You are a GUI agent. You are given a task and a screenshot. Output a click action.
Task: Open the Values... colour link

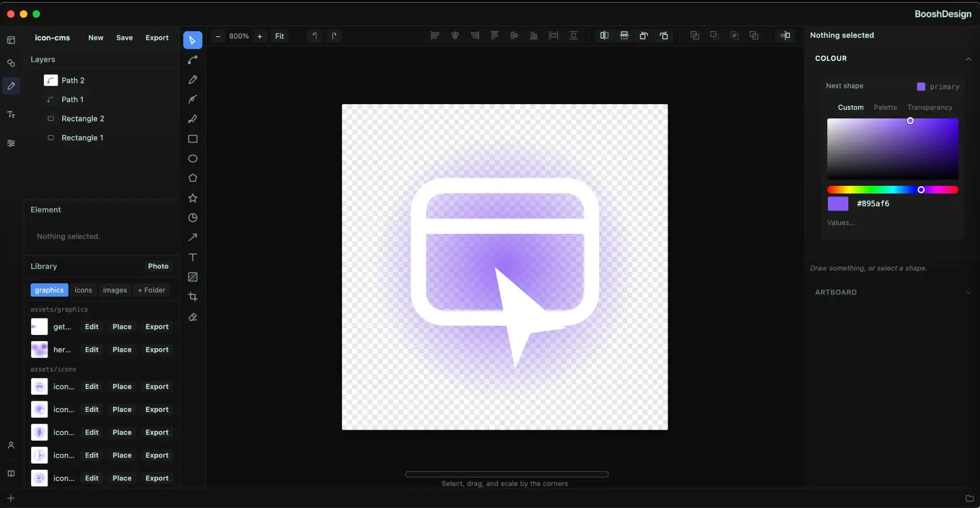(841, 223)
